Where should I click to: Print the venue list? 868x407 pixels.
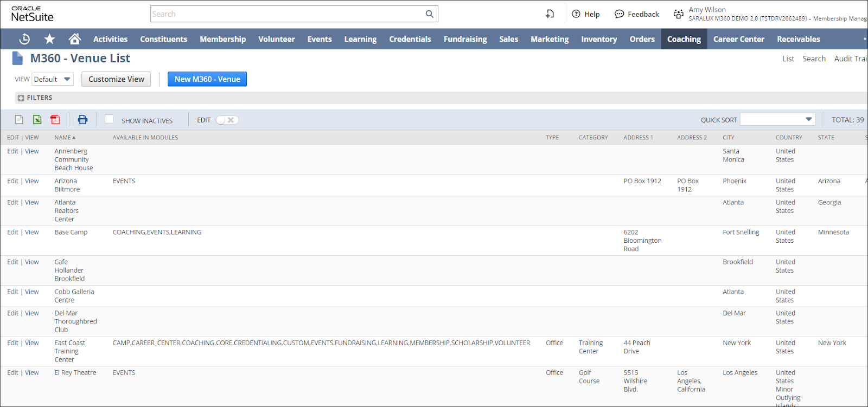pos(82,120)
